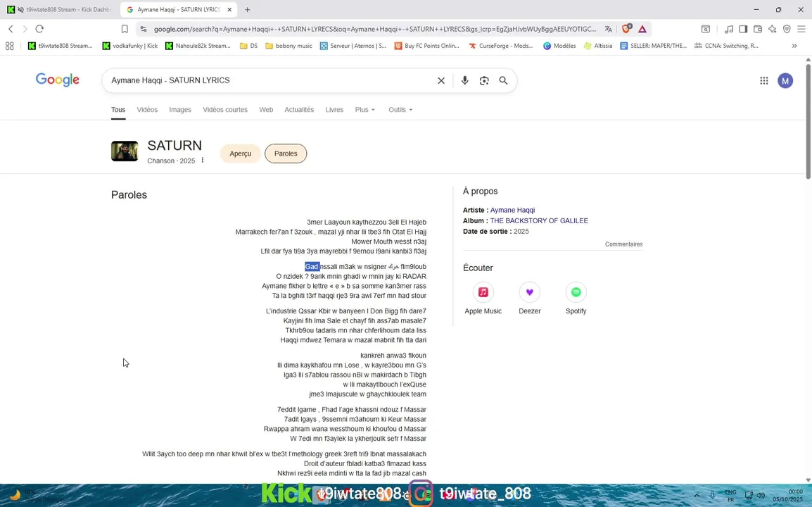
Task: Open the translate page icon
Action: point(609,29)
